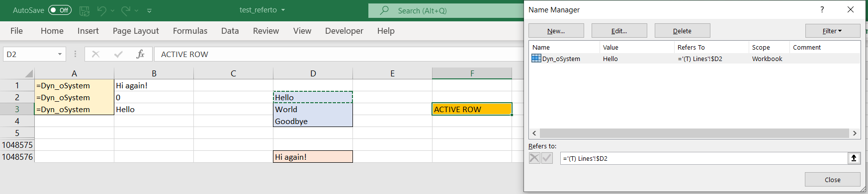Image resolution: width=868 pixels, height=194 pixels.
Task: Click Delete button in Name Manager
Action: (683, 31)
